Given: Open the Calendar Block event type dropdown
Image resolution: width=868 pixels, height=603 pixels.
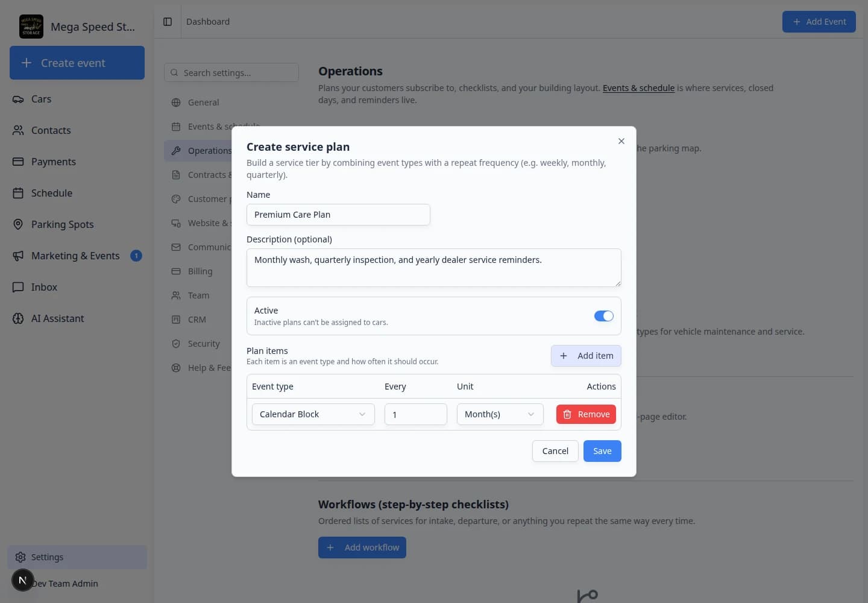Looking at the screenshot, I should tap(313, 414).
